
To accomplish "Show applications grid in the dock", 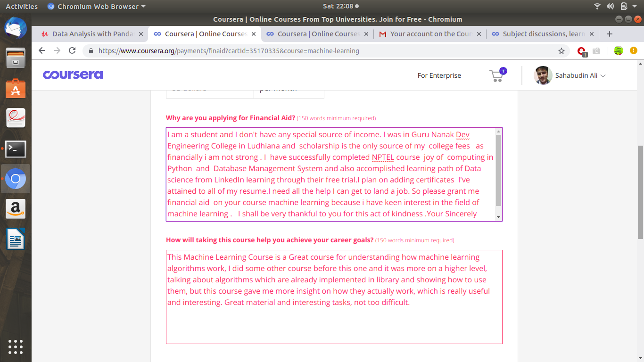I will coord(16,346).
